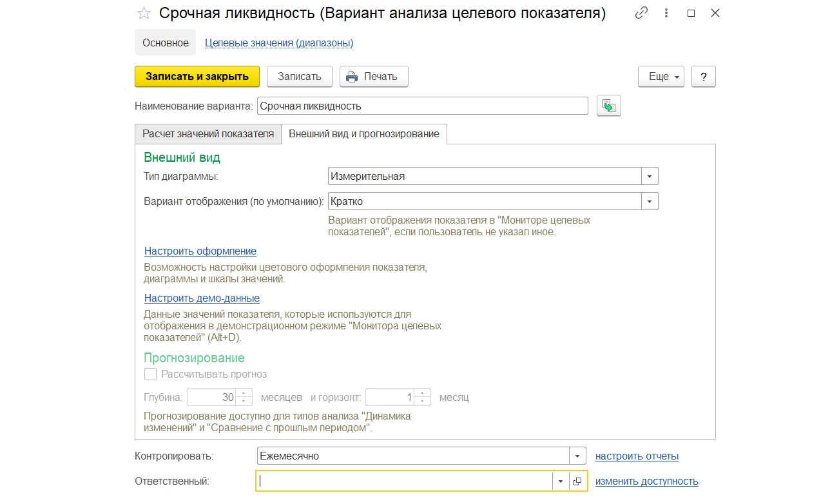Click open-form icon in Ответственный field
Image resolution: width=830 pixels, height=504 pixels.
click(x=577, y=481)
